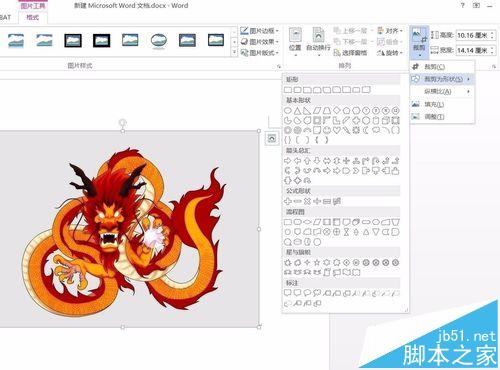
Task: Choose the four-way quad arrow shape
Action: (346, 161)
